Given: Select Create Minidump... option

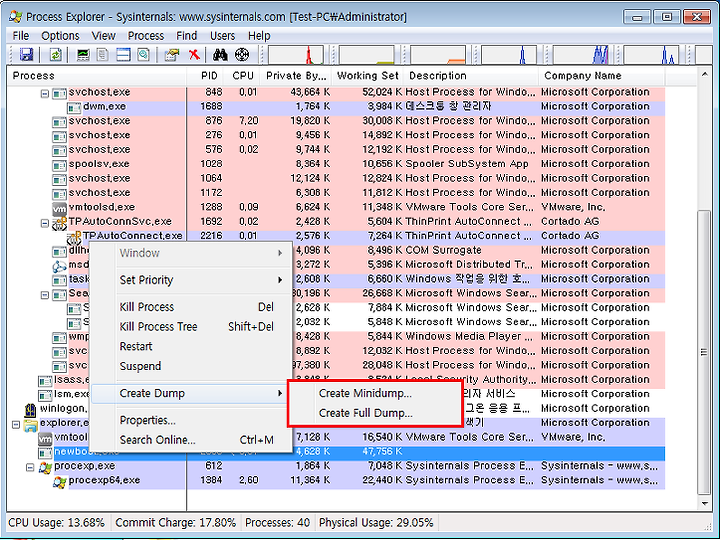Looking at the screenshot, I should click(x=374, y=394).
